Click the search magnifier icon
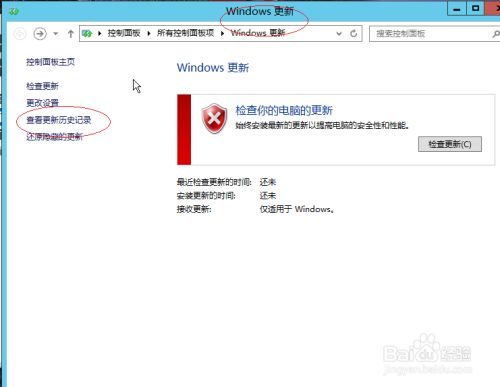The width and height of the screenshot is (500, 387). click(x=496, y=34)
